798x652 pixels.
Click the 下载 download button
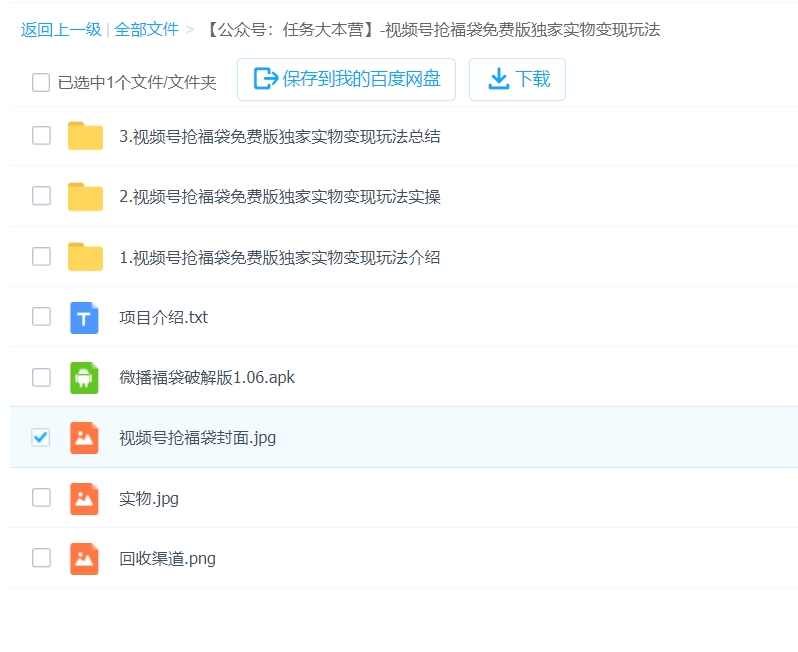coord(517,79)
